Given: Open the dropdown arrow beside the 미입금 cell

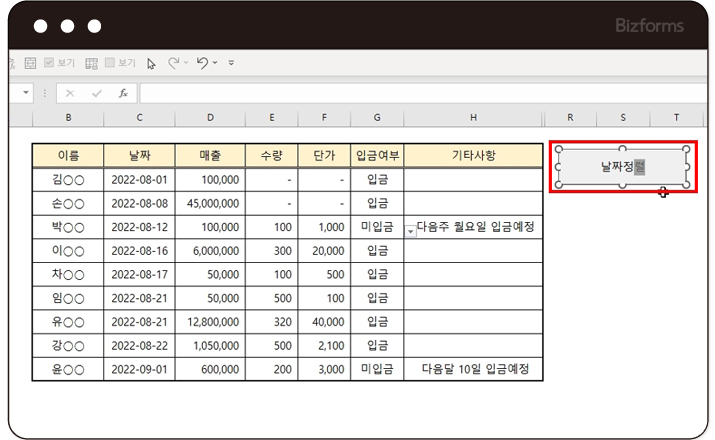Looking at the screenshot, I should (x=411, y=231).
